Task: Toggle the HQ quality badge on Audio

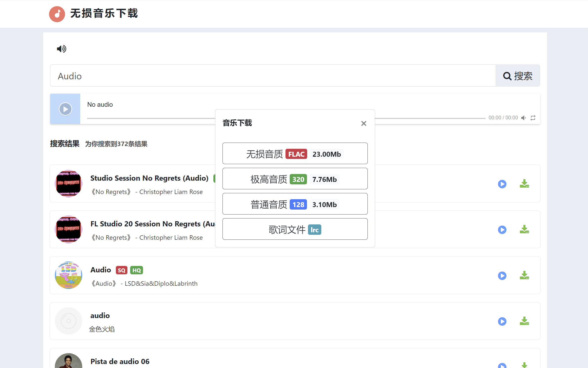Action: coord(136,270)
